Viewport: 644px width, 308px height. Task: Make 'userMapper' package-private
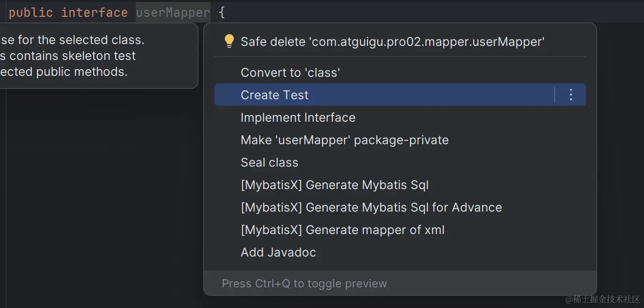(344, 140)
